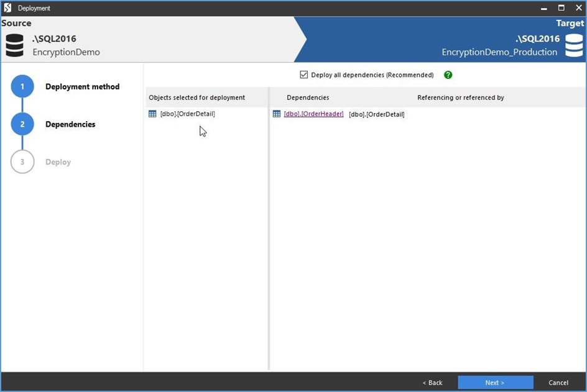Maximize the Deployment window

click(x=561, y=8)
